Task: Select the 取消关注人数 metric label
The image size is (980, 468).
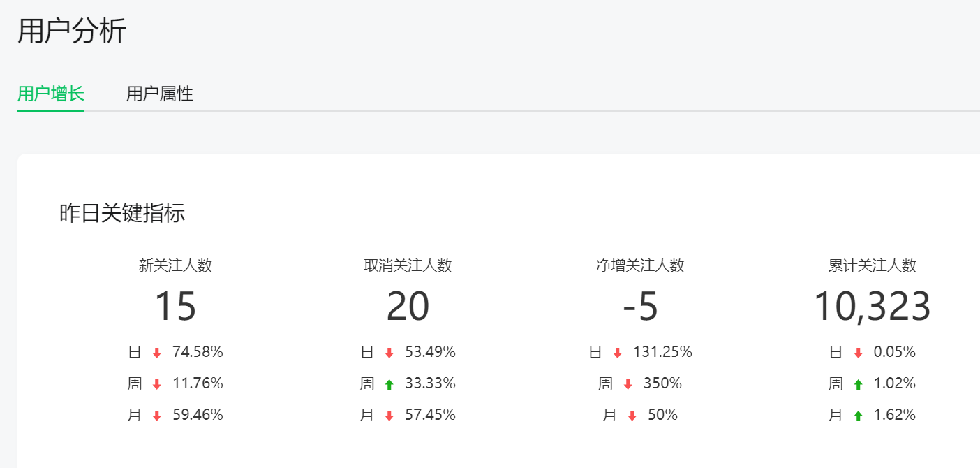Action: coord(408,265)
